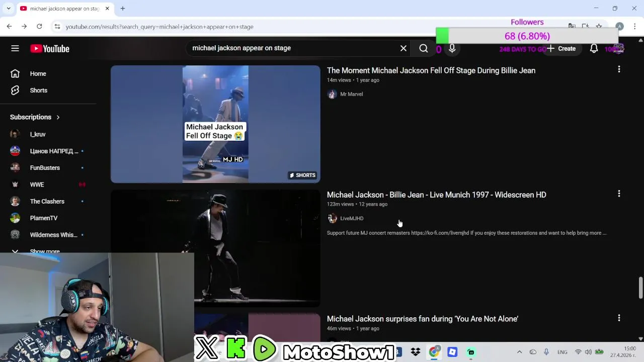Visit the LiveMJHD channel name
Viewport: 644px width, 362px height.
coord(352,218)
